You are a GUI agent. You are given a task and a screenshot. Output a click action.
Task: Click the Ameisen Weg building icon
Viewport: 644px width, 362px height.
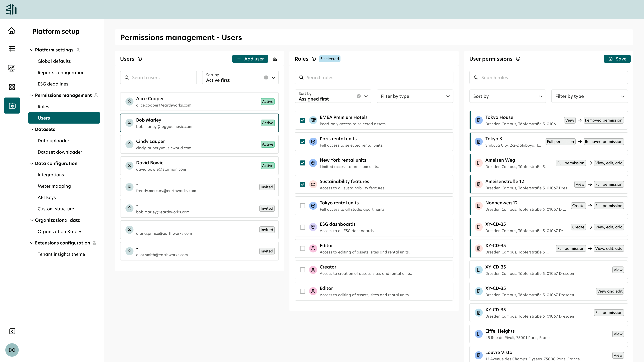(x=478, y=163)
